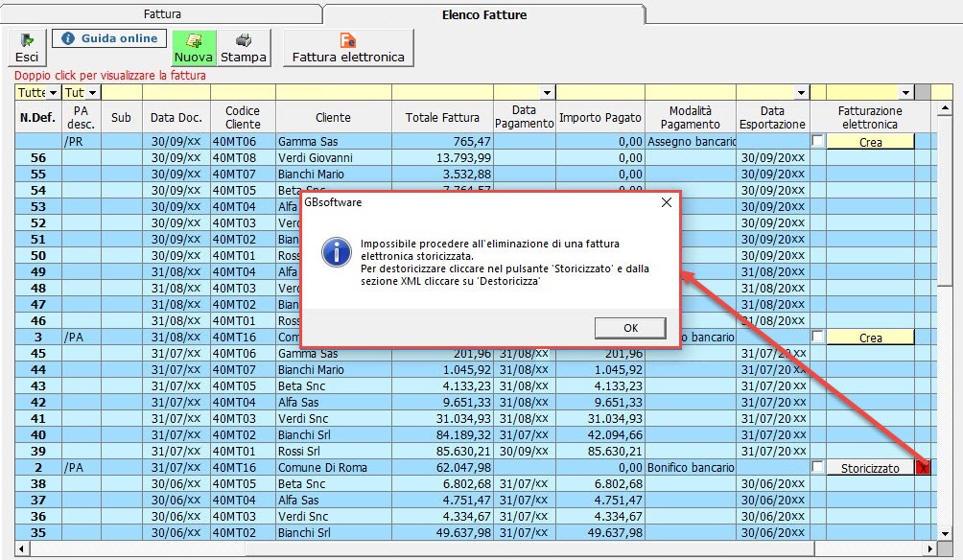
Task: Open the Guida online help
Action: coord(109,38)
